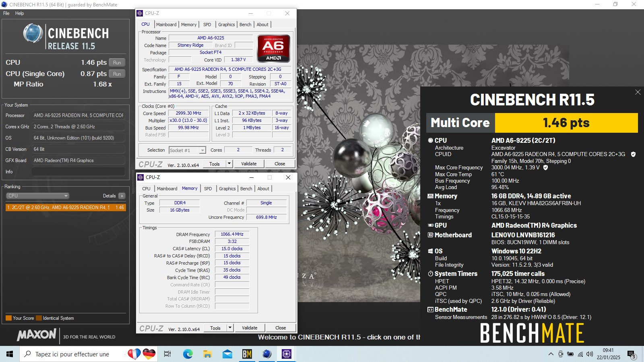The image size is (644, 362).
Task: Run the CPU Single Core benchmark
Action: pos(117,74)
